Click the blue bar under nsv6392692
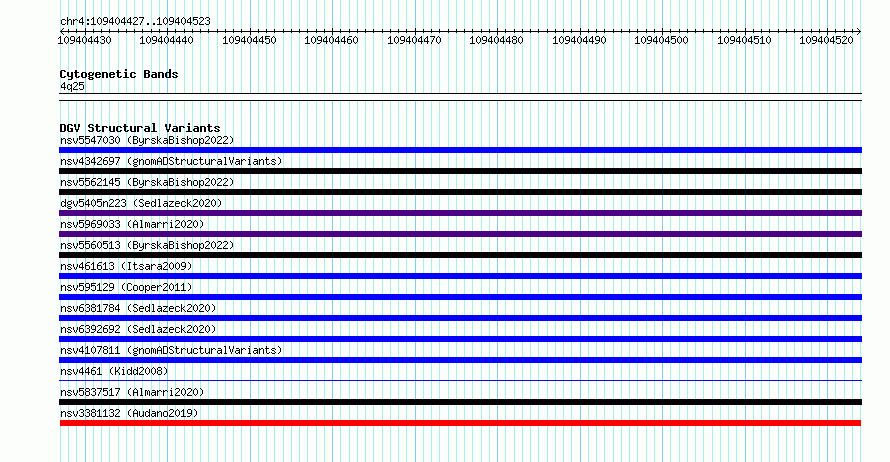Screen dimensions: 890x462 [x=460, y=339]
